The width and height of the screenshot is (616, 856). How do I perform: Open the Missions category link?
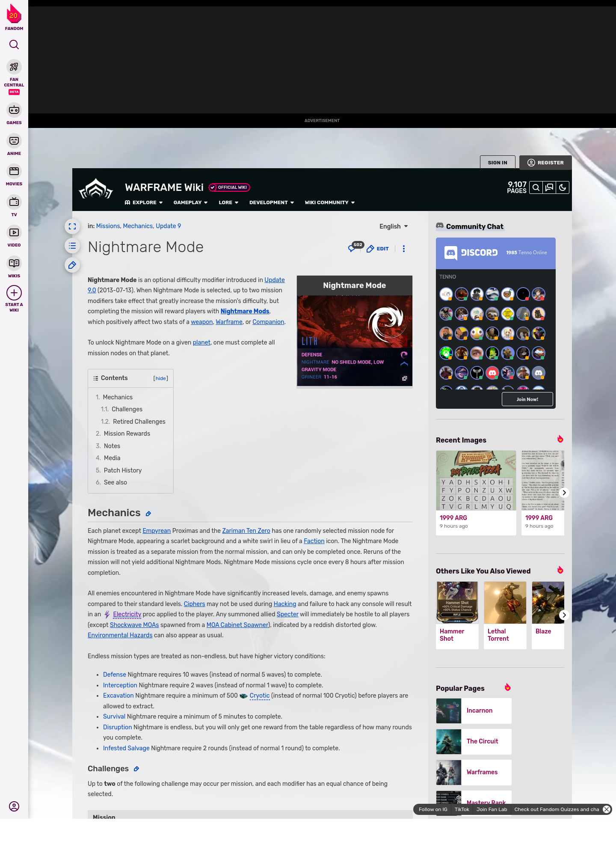(x=108, y=226)
